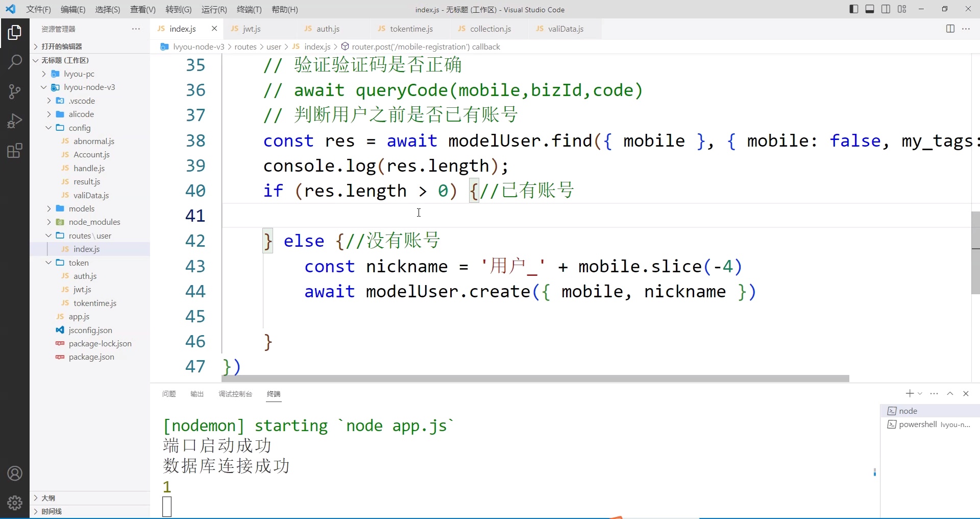Toggle the panel visibility icon
The image size is (980, 519).
[870, 9]
